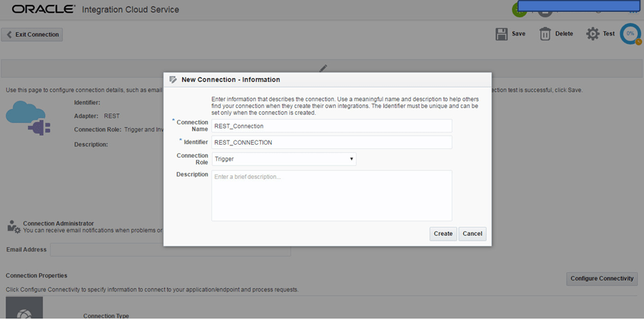Click the New Connection dialog title icon
Image resolution: width=644 pixels, height=320 pixels.
173,80
